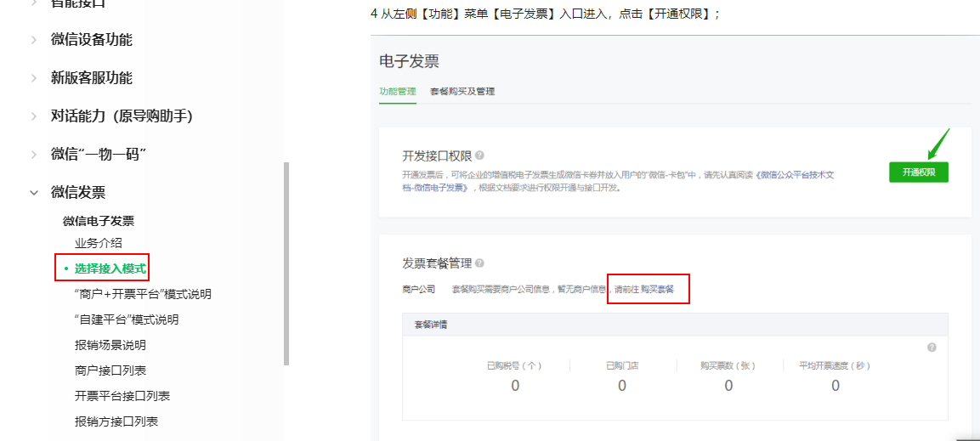Collapse the 微信发票 section

(34, 192)
